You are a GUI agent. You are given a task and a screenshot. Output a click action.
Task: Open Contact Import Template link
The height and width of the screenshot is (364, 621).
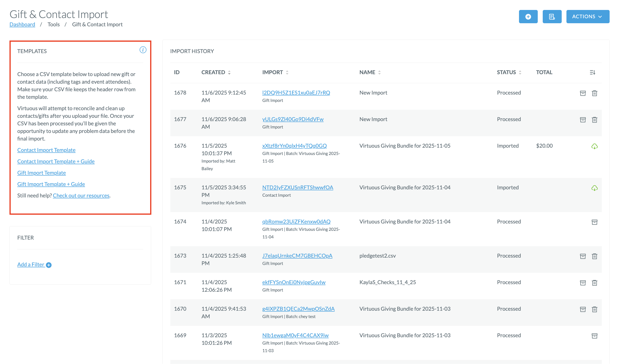46,150
